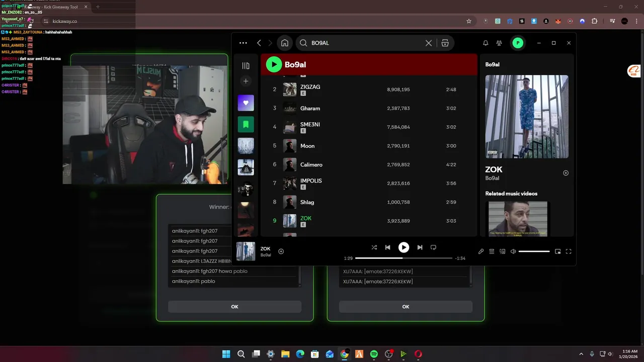Mute Spotify volume

pos(513,251)
